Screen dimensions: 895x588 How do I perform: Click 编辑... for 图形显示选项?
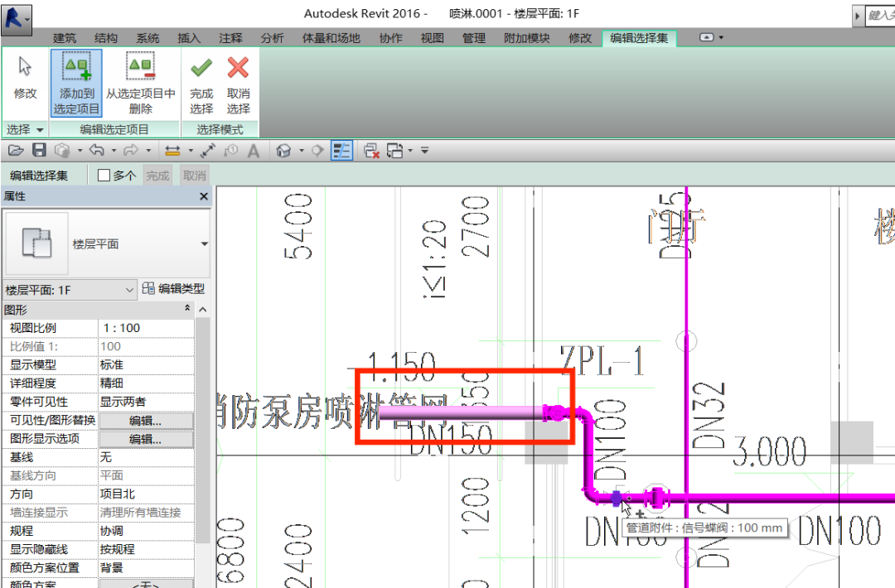pyautogui.click(x=146, y=439)
